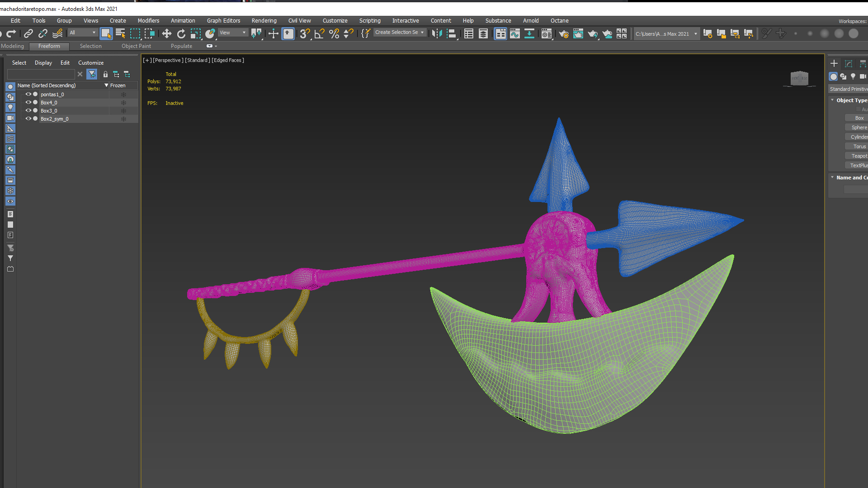
Task: Click the Sphere primitive button
Action: point(856,127)
